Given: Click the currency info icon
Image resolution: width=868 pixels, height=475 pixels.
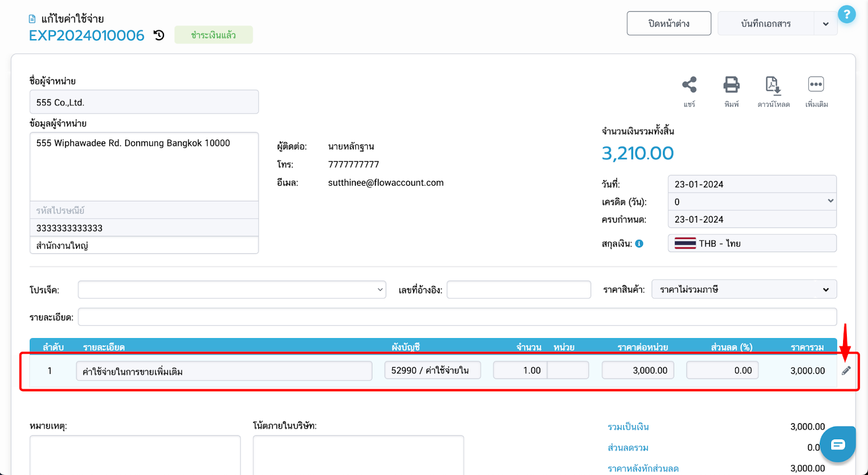Looking at the screenshot, I should click(640, 244).
